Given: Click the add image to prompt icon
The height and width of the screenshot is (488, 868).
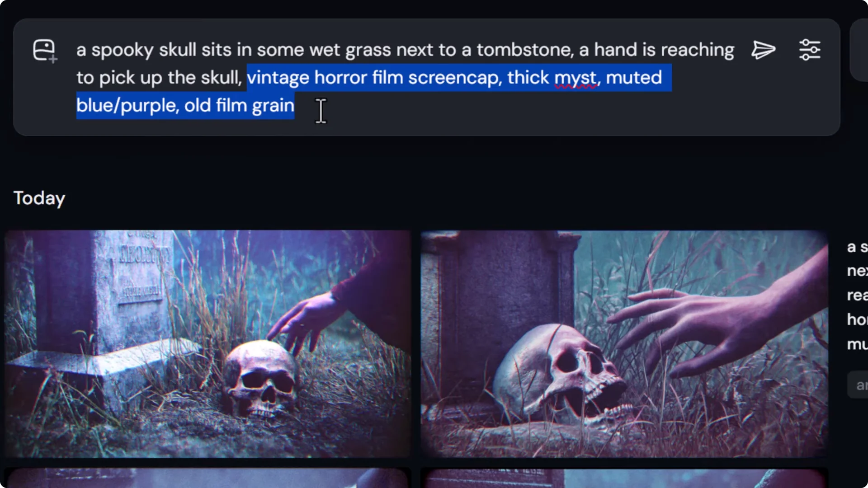Looking at the screenshot, I should [x=45, y=51].
